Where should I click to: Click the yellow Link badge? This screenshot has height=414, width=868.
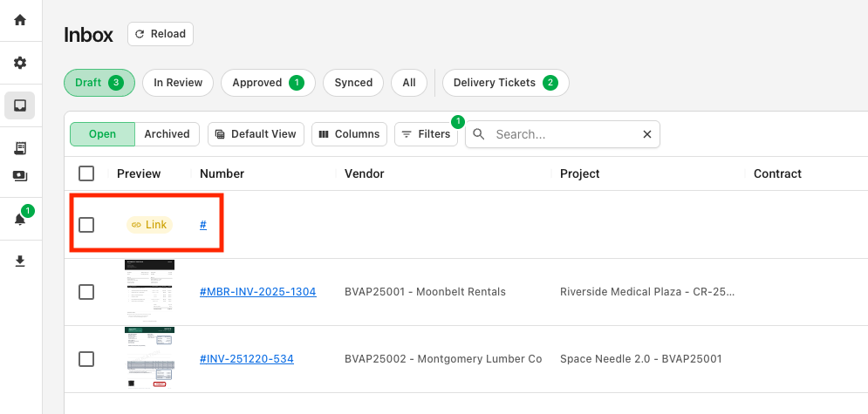pyautogui.click(x=149, y=225)
